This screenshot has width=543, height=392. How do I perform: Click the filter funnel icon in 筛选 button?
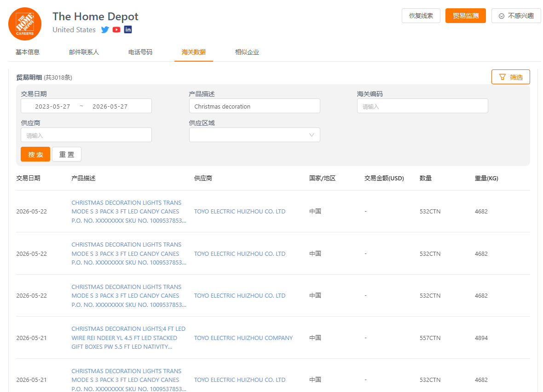(502, 77)
